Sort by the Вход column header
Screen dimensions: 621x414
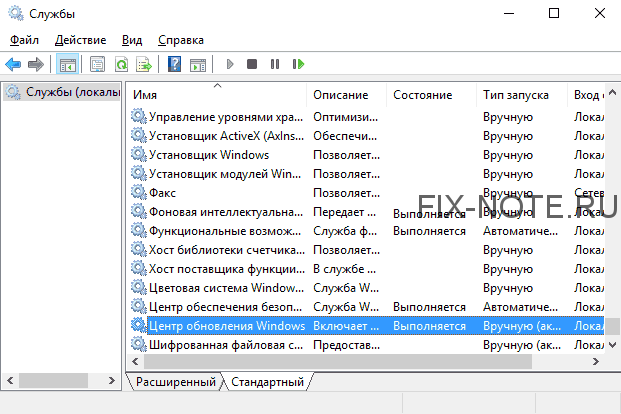[x=586, y=95]
